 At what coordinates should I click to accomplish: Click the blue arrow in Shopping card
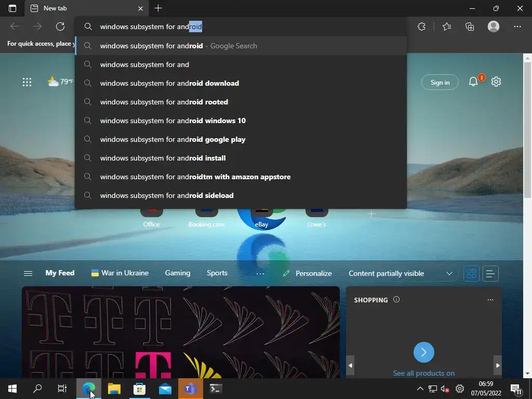point(424,353)
